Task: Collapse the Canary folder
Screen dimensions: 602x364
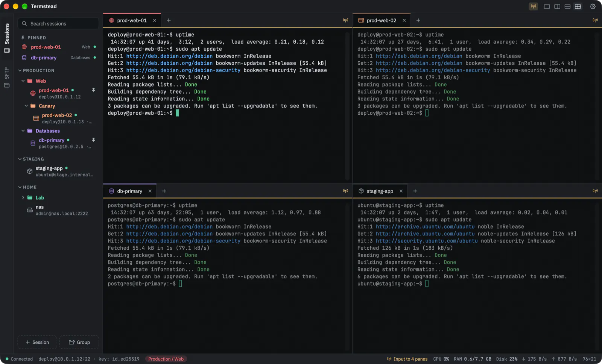Action: [x=26, y=106]
